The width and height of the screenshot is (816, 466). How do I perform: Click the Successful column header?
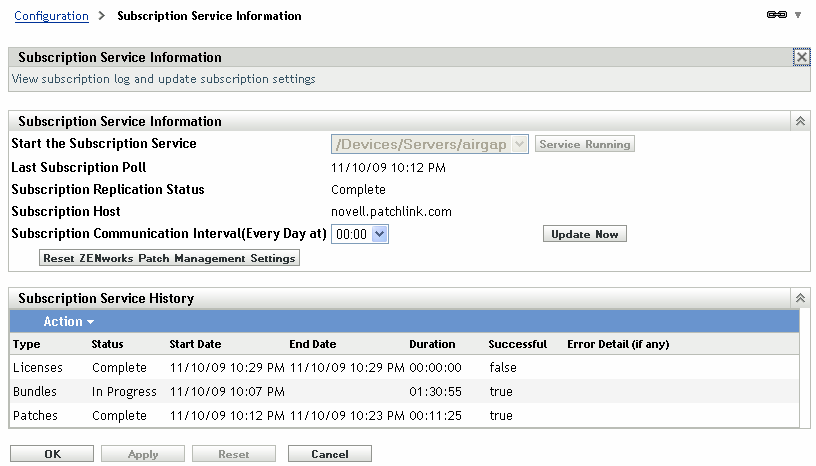pos(517,344)
